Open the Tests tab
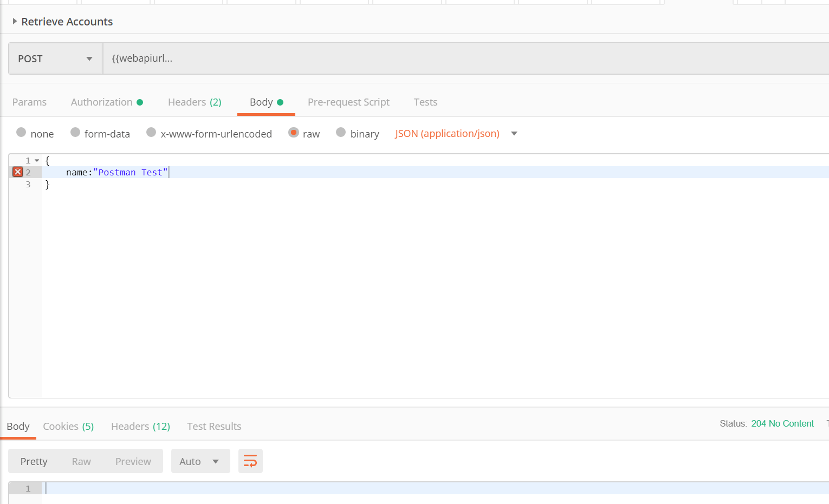 click(425, 102)
